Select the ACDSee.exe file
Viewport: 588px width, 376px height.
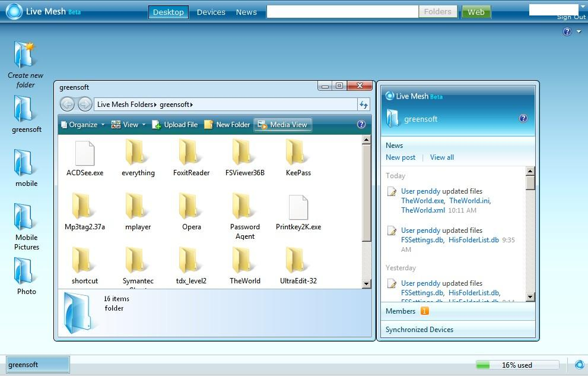(x=85, y=159)
